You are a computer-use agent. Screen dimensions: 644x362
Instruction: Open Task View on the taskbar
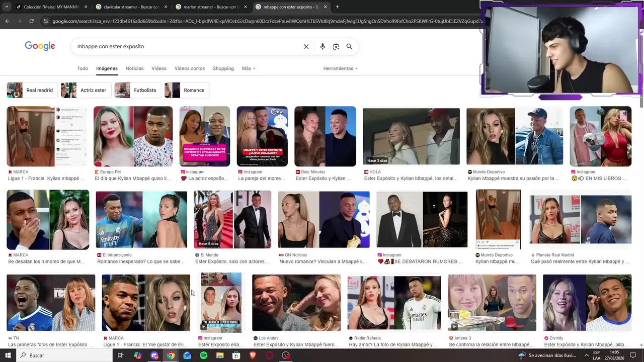pyautogui.click(x=121, y=355)
